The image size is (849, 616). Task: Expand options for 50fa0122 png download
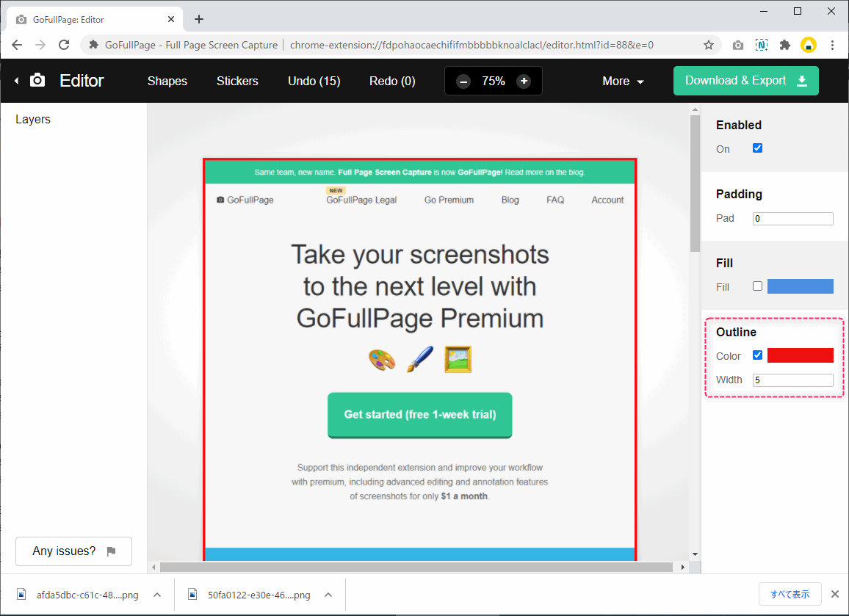328,595
